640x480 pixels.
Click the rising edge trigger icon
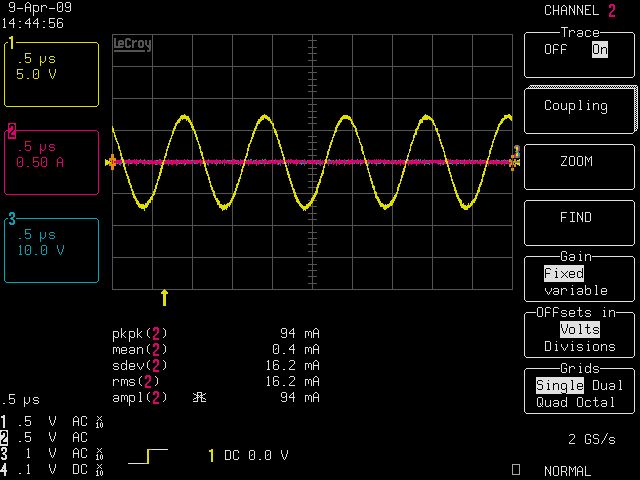pos(148,456)
